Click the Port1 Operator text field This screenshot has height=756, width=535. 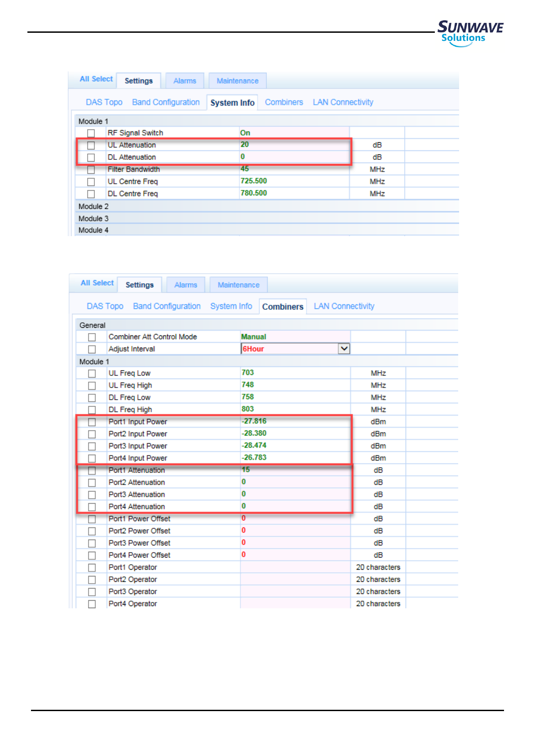tap(295, 567)
